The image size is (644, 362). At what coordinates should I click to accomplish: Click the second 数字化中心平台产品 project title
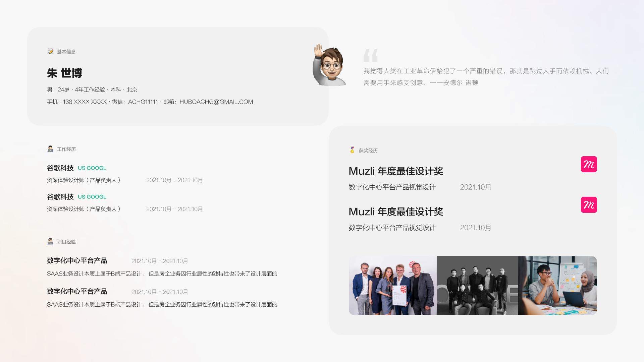pyautogui.click(x=77, y=291)
